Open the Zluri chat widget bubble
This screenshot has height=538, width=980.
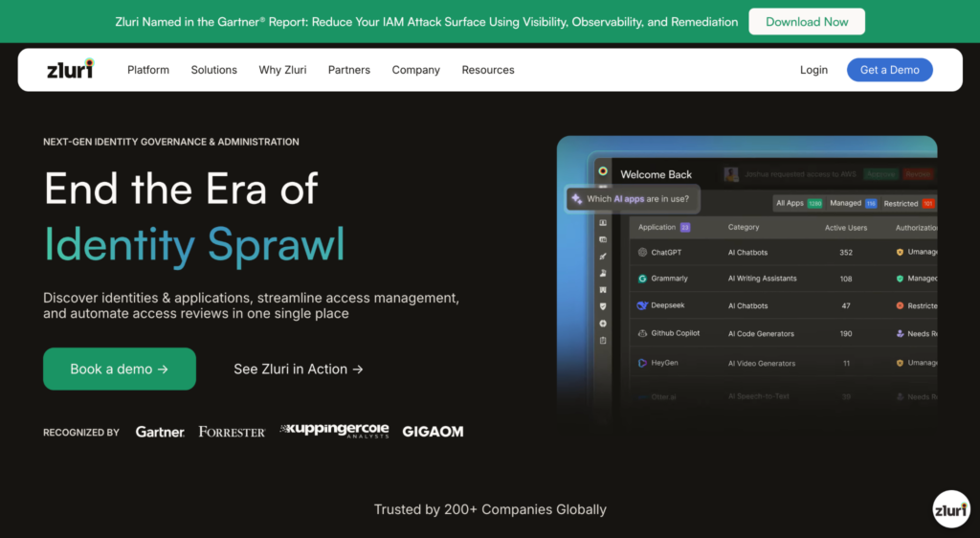coord(950,509)
